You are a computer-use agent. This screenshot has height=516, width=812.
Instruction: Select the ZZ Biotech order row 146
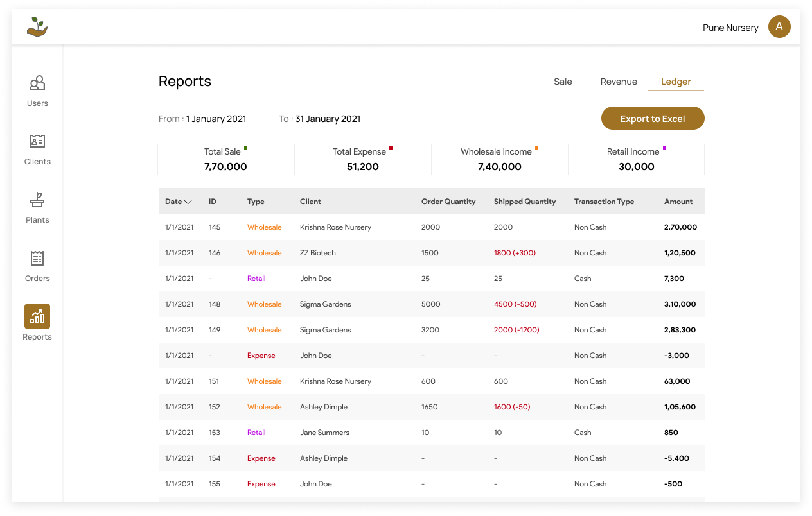431,253
